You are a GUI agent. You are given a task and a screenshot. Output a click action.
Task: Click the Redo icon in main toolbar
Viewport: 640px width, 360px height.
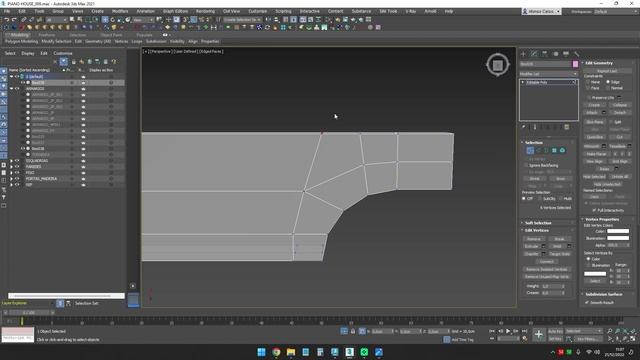[x=14, y=19]
